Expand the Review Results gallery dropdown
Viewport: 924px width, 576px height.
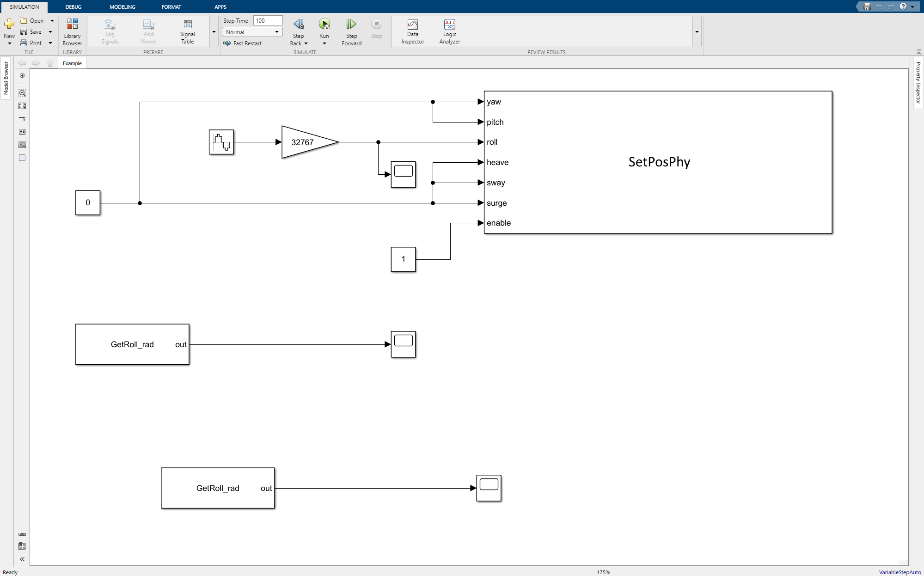pyautogui.click(x=697, y=32)
